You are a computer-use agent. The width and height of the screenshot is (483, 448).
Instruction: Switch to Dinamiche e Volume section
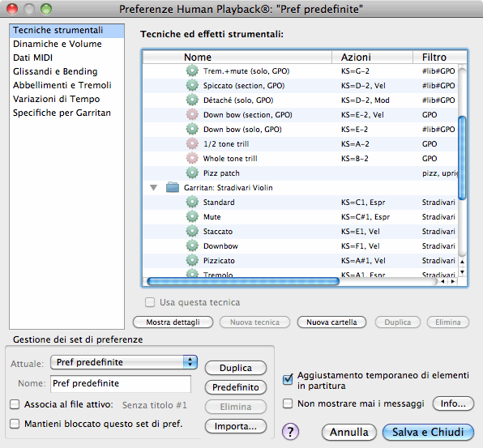58,44
